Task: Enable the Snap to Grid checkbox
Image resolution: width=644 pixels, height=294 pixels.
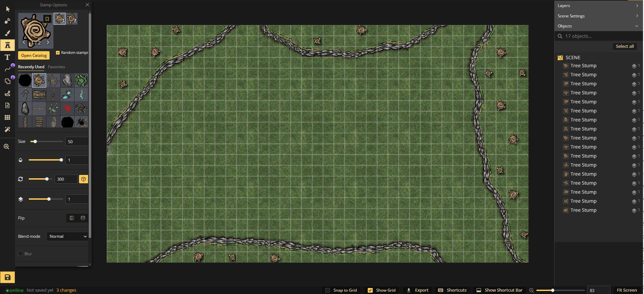Action: coord(328,290)
